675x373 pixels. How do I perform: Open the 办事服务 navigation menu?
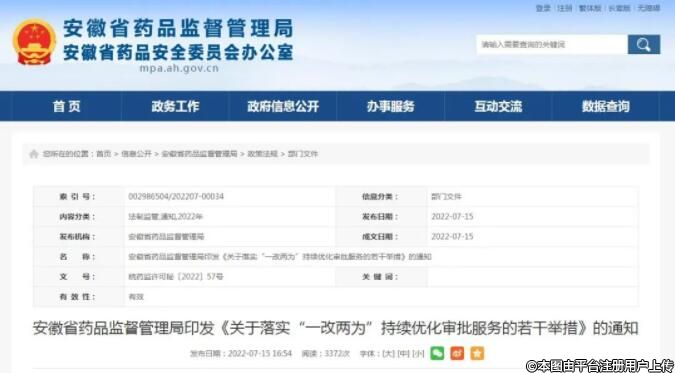pyautogui.click(x=390, y=106)
